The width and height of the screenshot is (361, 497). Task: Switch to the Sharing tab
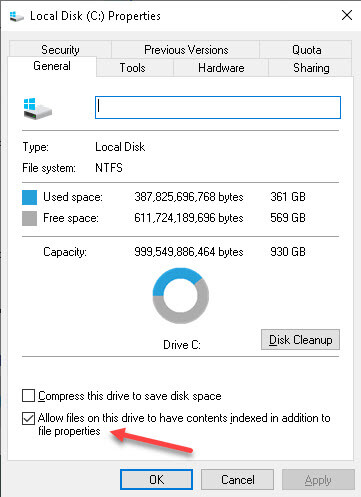pos(311,68)
